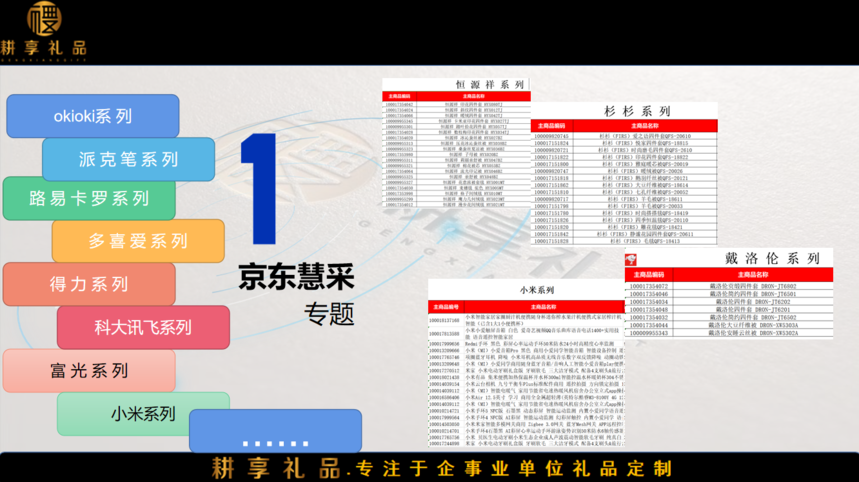Select the DRON-JT6201 product name cell

pyautogui.click(x=753, y=309)
